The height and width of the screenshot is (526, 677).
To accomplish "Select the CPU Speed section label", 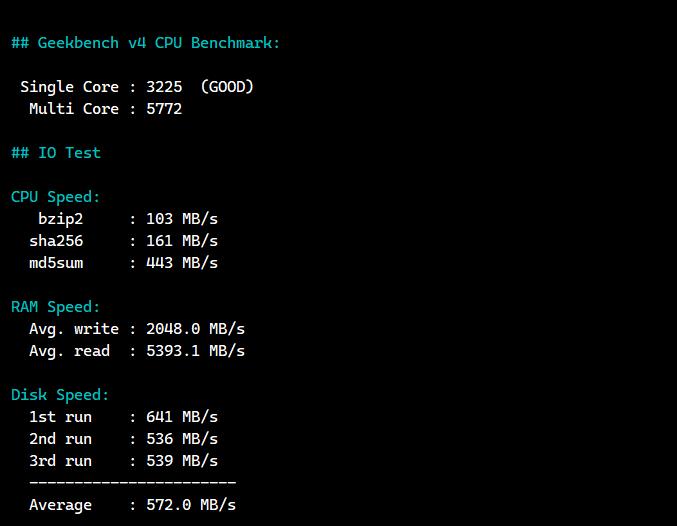I will (x=56, y=197).
